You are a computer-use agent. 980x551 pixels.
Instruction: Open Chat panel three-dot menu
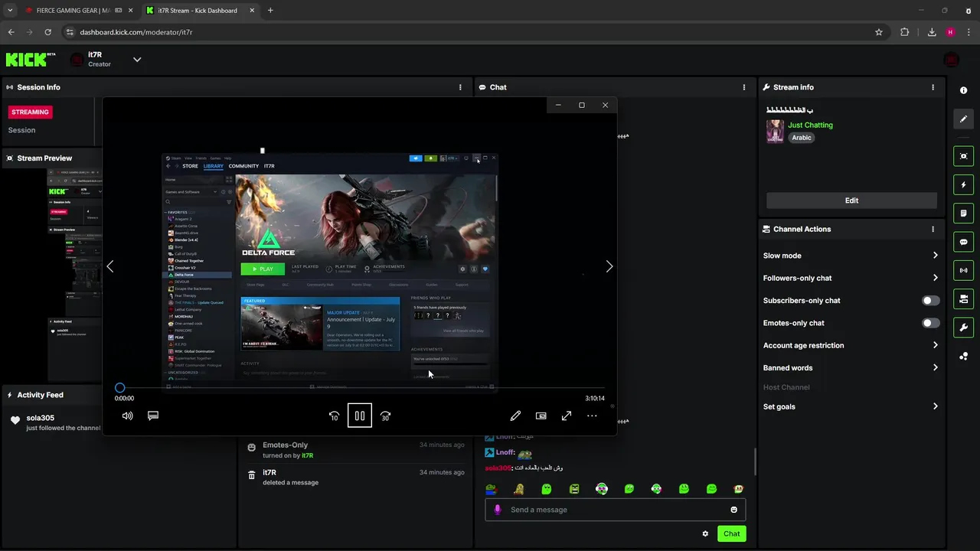(x=744, y=87)
